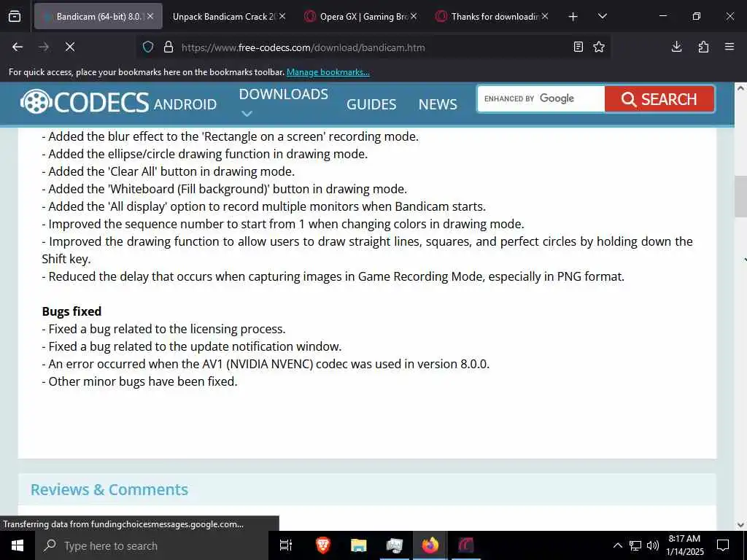The image size is (747, 560).
Task: Close the Thanks for downloading tab
Action: (x=545, y=16)
